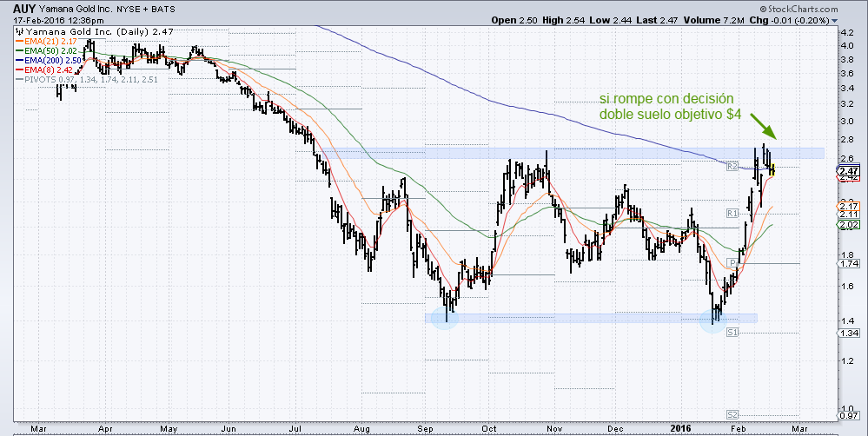Click the 1.2 price axis label

pos(847,361)
